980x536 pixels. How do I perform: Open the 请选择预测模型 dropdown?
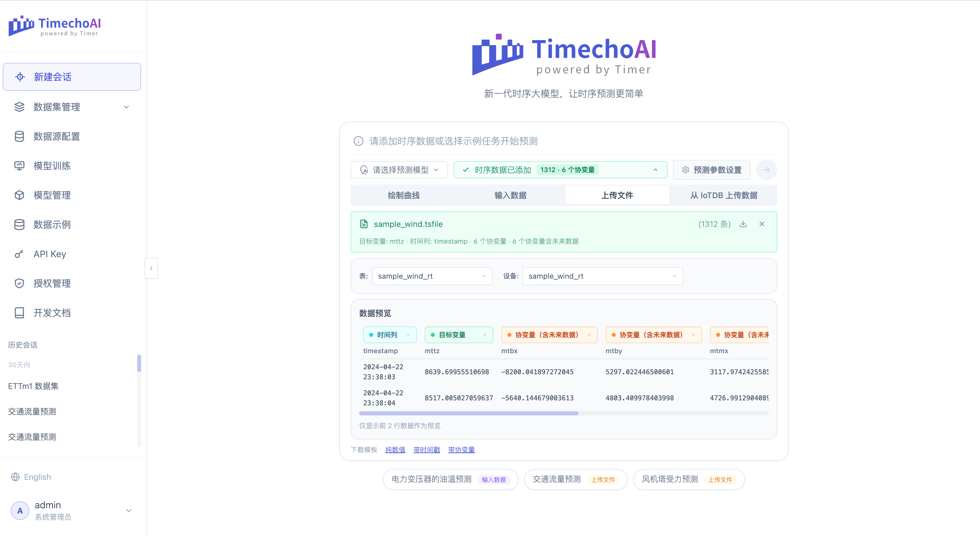(x=399, y=169)
